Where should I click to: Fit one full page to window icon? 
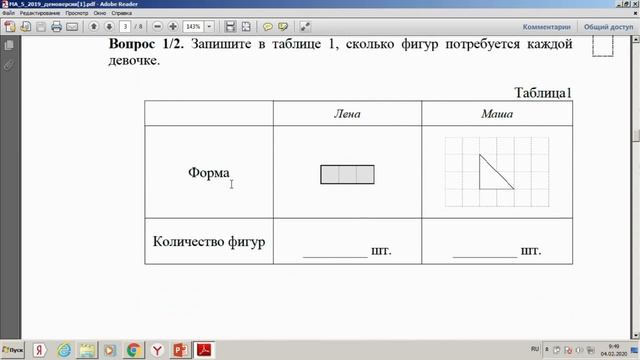(246, 27)
